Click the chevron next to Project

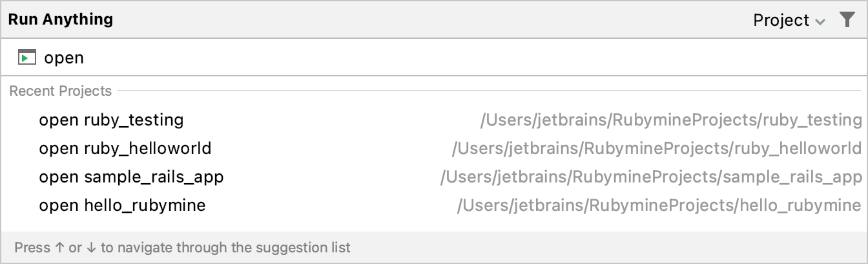820,21
